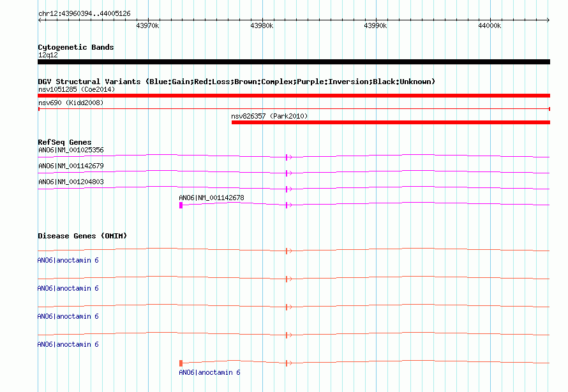This screenshot has height=392, width=568.
Task: Click exon arrow on first OMIM gene line
Action: (288, 251)
